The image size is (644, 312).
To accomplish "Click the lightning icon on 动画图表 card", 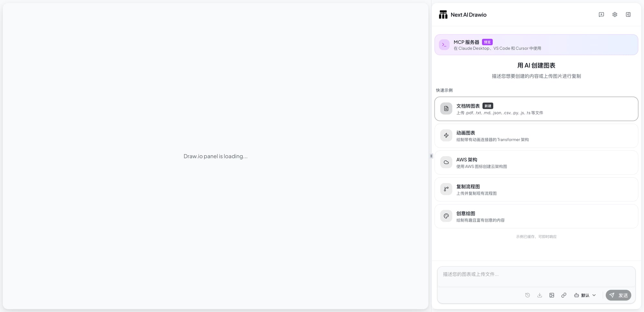I will [x=446, y=135].
